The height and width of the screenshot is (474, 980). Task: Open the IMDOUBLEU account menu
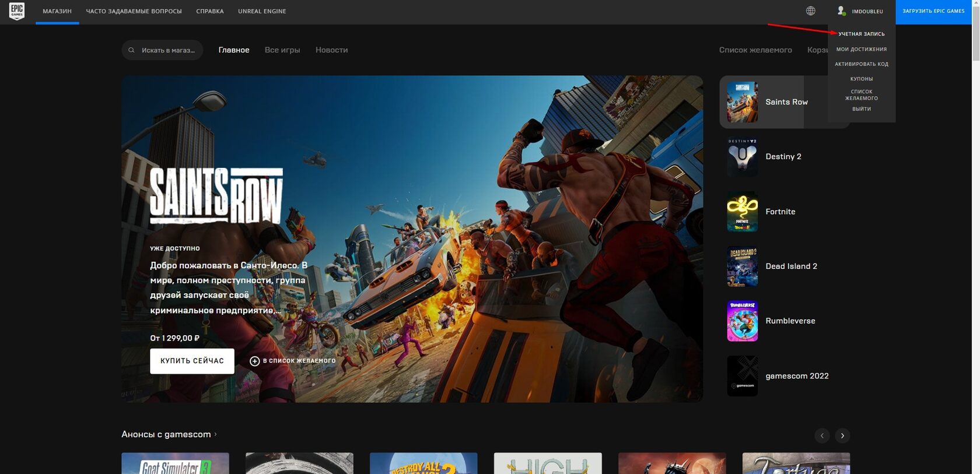coord(867,11)
